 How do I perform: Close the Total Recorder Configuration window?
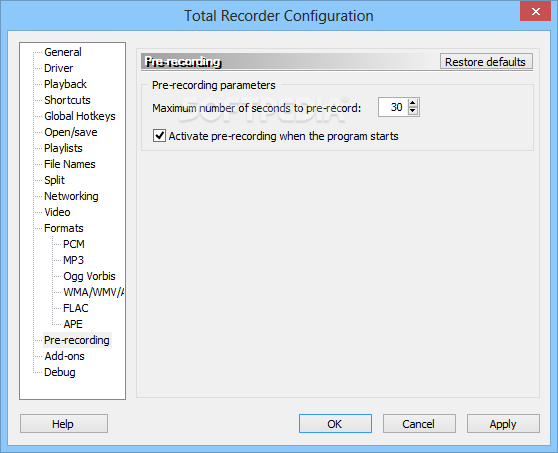pyautogui.click(x=535, y=11)
